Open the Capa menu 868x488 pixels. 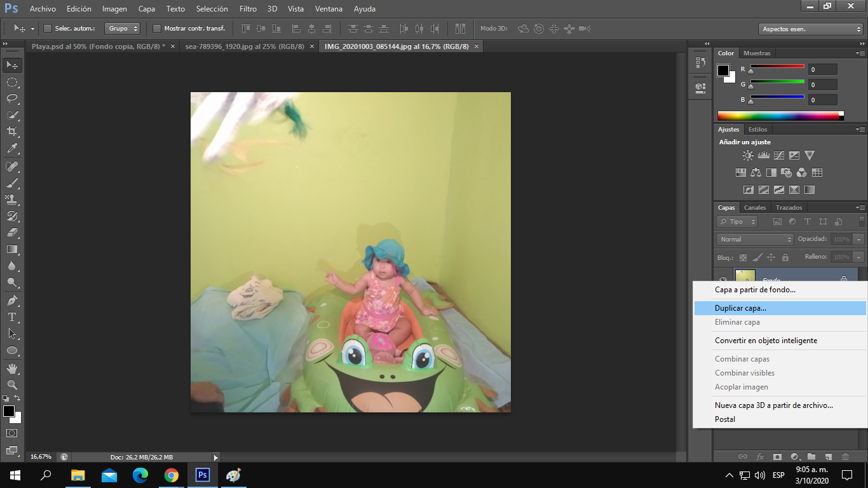coord(147,9)
